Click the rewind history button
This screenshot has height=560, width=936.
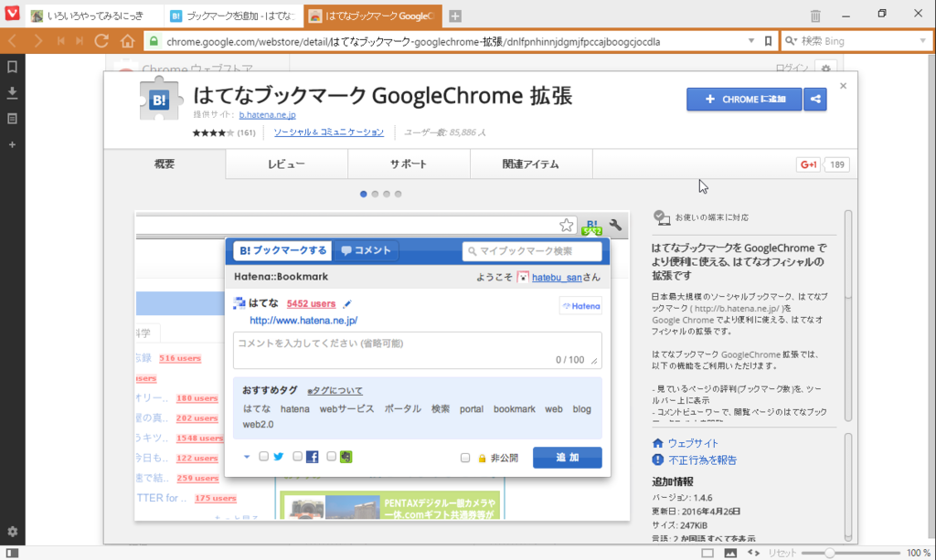click(61, 41)
